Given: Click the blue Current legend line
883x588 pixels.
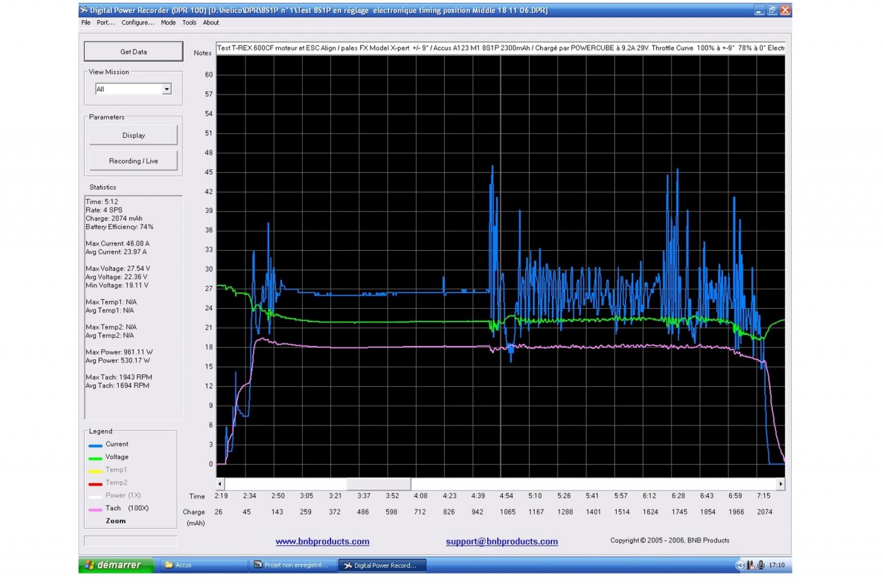Looking at the screenshot, I should [95, 446].
